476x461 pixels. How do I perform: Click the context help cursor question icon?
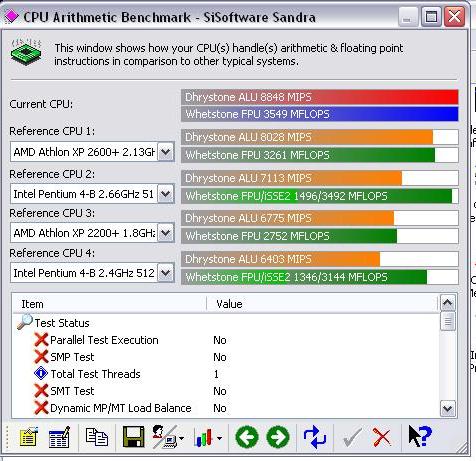click(x=420, y=436)
